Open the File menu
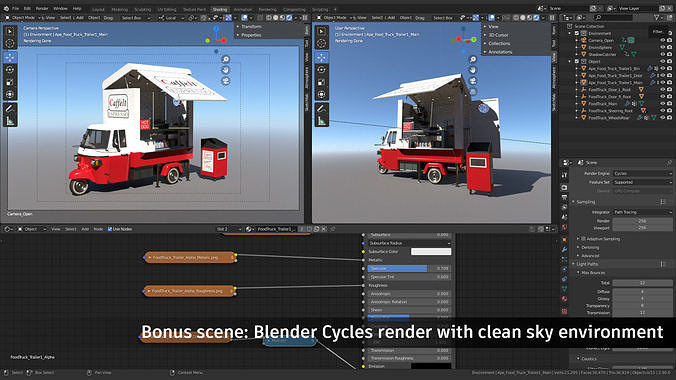The height and width of the screenshot is (380, 676). point(16,8)
